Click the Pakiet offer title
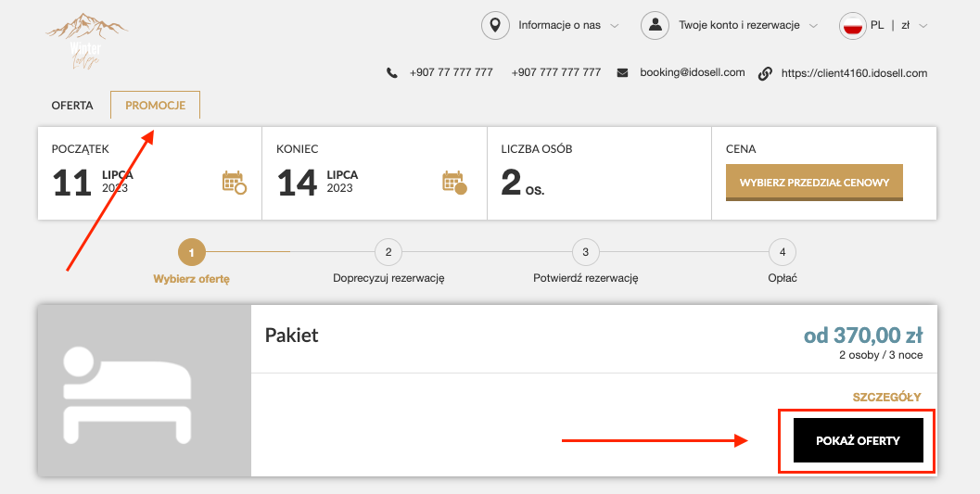The height and width of the screenshot is (494, 980). 291,336
